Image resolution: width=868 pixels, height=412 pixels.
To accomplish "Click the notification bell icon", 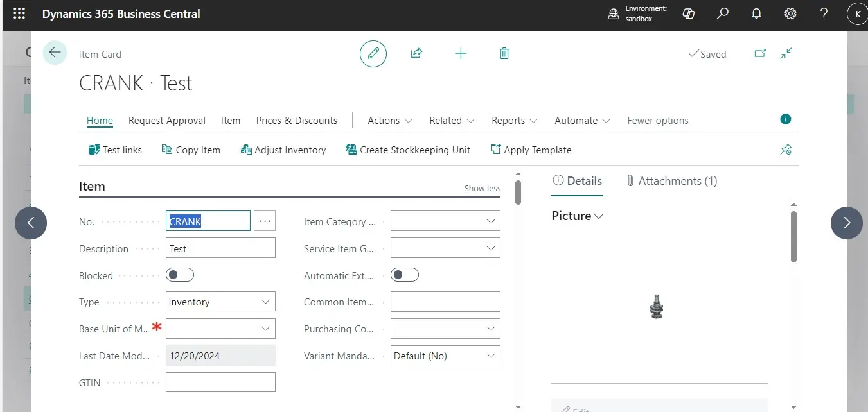I will [x=757, y=13].
